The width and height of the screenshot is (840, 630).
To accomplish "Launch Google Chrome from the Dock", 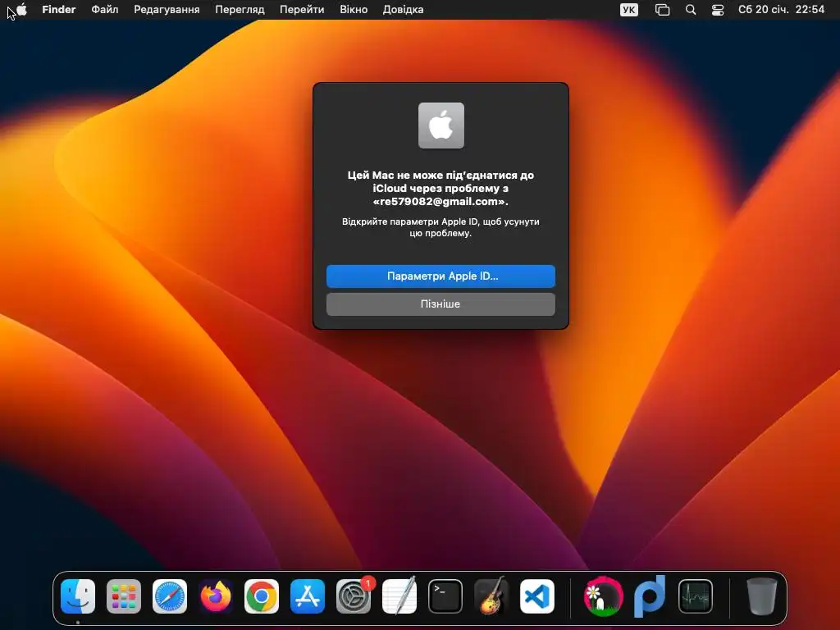I will coord(262,596).
